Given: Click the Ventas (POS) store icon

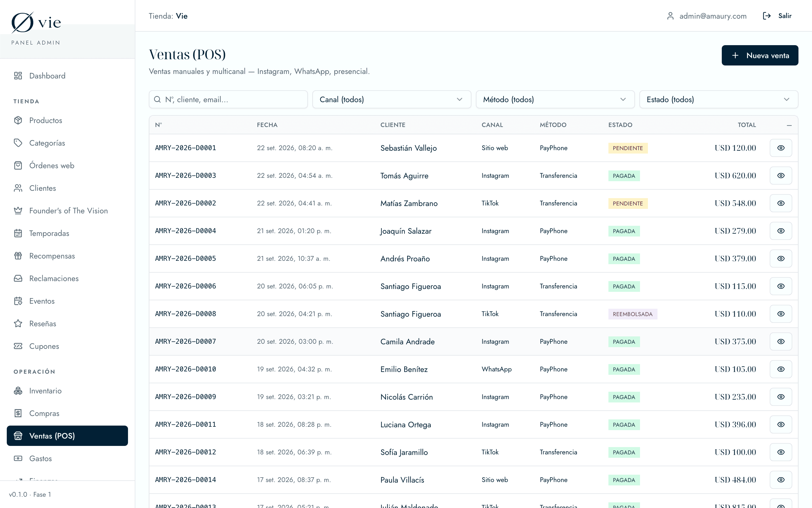Looking at the screenshot, I should pyautogui.click(x=18, y=436).
